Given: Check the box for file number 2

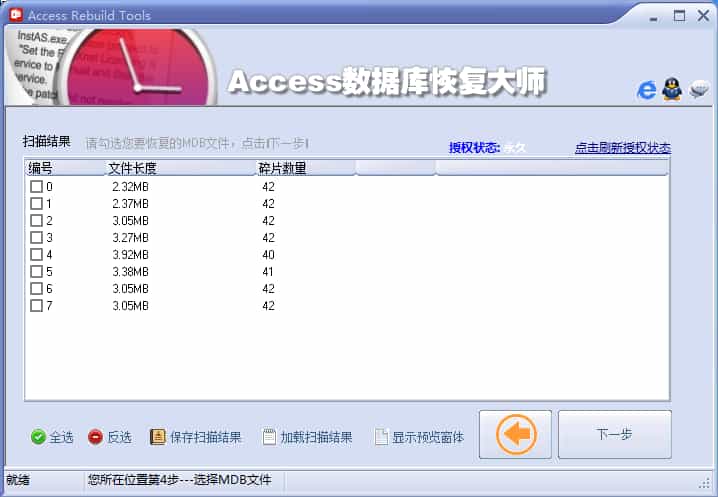Looking at the screenshot, I should click(x=36, y=220).
